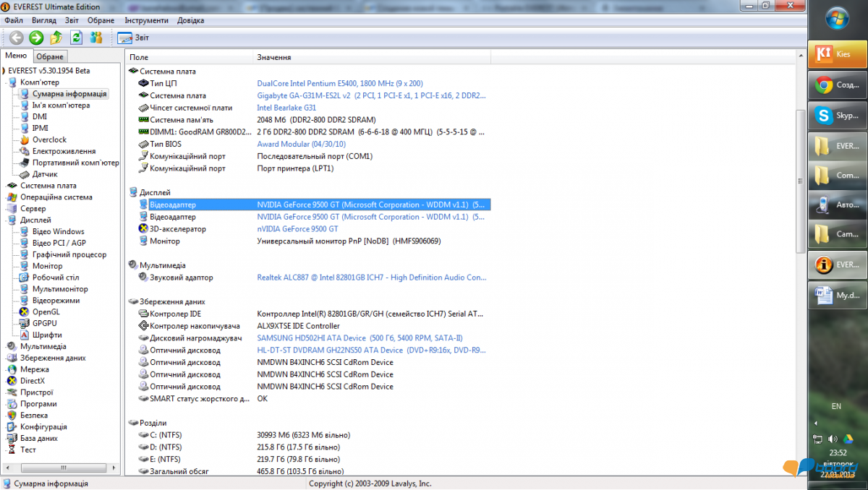Open the Інструменти menu
The image size is (868, 490).
point(146,20)
